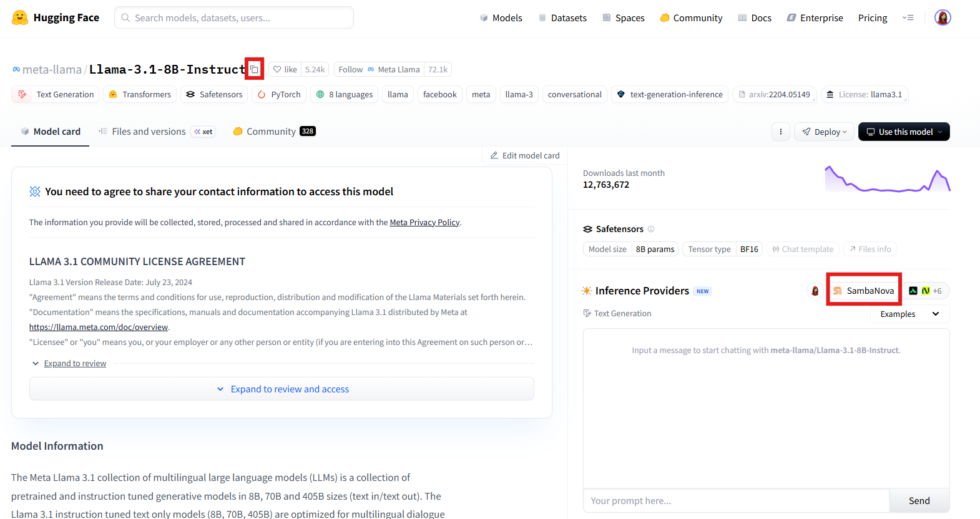Open the Community tab with 328 discussions
980x519 pixels.
pos(273,132)
